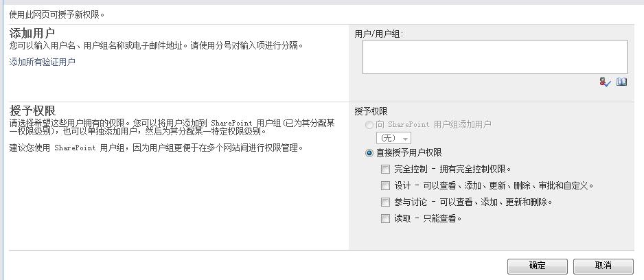Select 直接授予用户权限 radio button

pyautogui.click(x=369, y=153)
